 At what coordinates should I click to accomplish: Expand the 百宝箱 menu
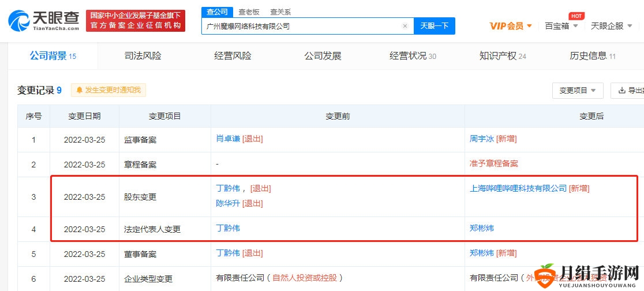click(561, 26)
